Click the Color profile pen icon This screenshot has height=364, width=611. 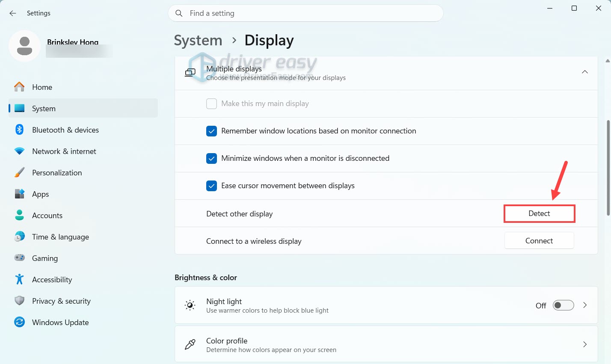coord(190,344)
